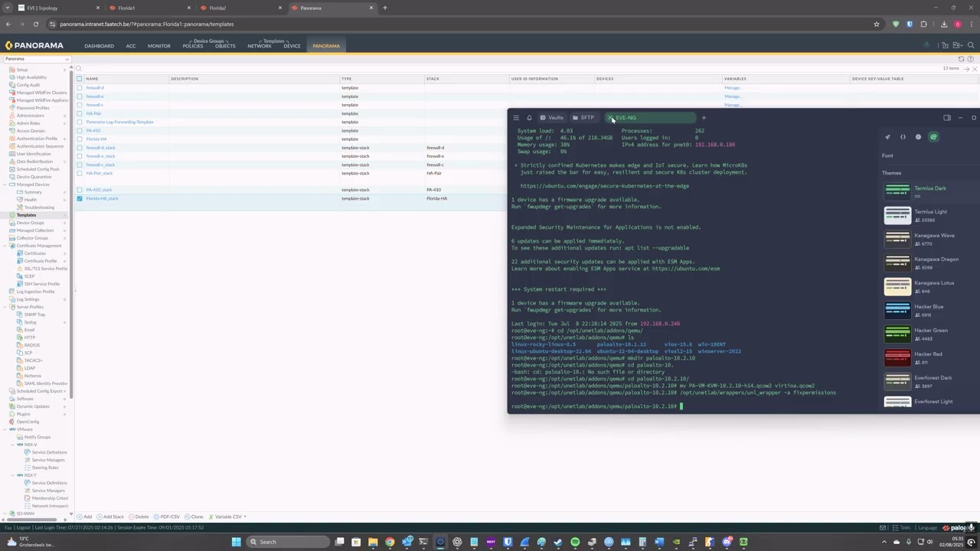Collapse the NSX-V tree node

(x=13, y=445)
